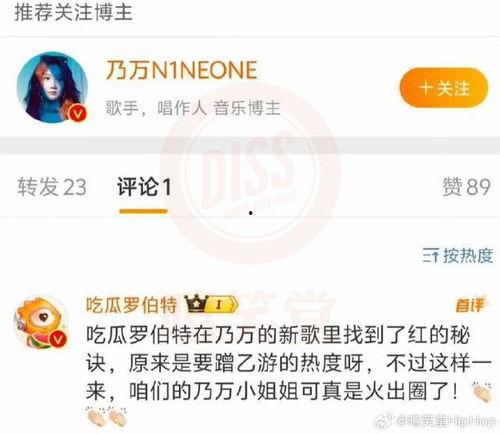Screen dimensions: 500x434
Task: Click verified badge on 吃瓜罗伯特 avatar
Action: [58, 339]
